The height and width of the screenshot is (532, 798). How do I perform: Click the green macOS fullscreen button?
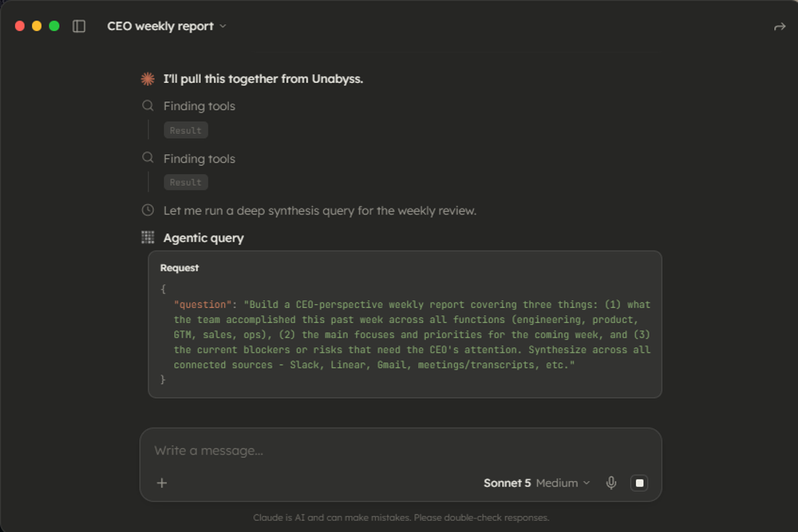[54, 26]
